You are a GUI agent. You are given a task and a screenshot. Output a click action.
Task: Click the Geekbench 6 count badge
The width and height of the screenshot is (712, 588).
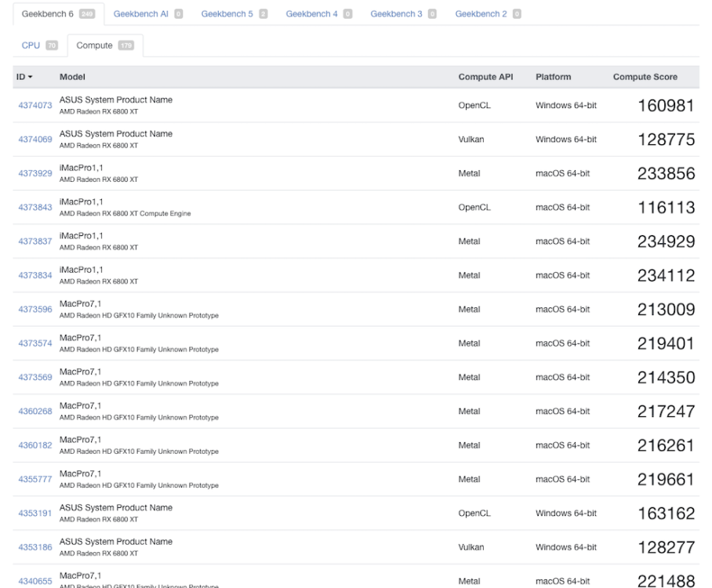click(x=87, y=14)
